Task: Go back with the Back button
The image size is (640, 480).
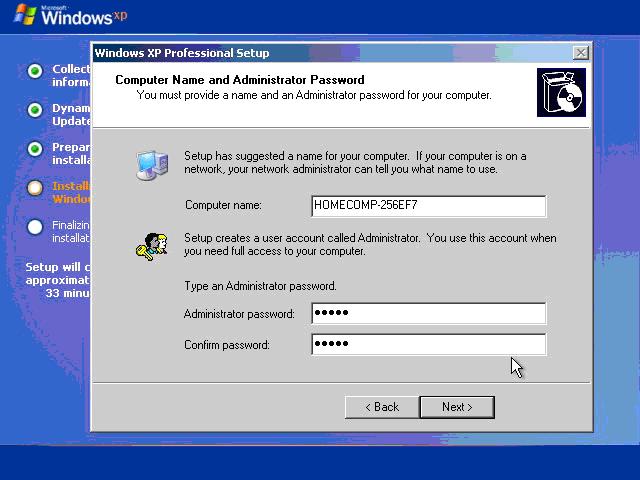Action: pos(382,407)
